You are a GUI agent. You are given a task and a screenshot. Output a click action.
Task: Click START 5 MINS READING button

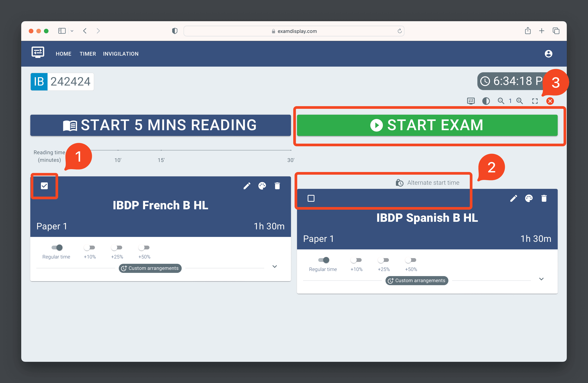[x=161, y=125]
